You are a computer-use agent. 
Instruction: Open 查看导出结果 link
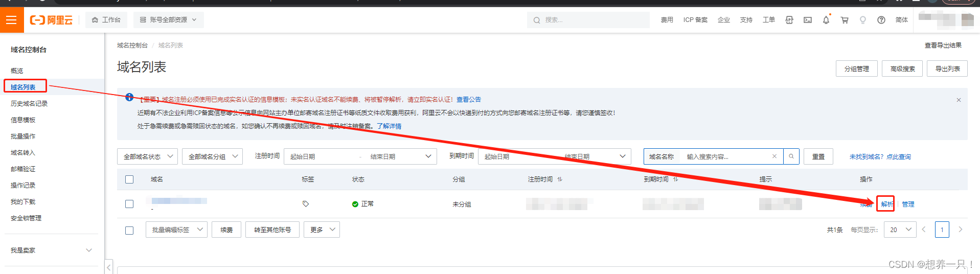(x=943, y=45)
